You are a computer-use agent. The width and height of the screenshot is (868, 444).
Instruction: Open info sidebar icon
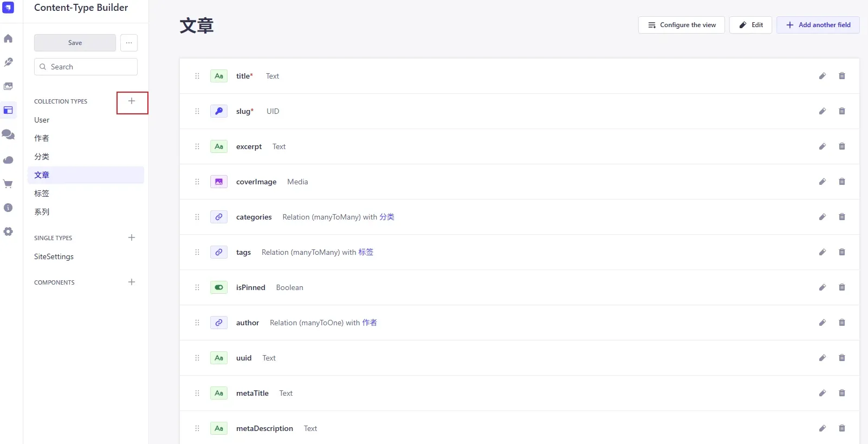8,208
